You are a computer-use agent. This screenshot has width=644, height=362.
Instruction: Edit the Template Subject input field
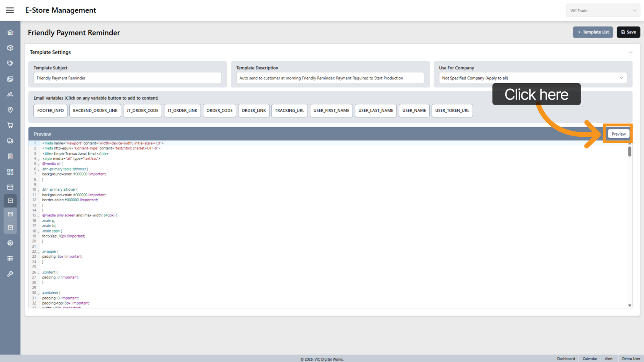pyautogui.click(x=128, y=78)
